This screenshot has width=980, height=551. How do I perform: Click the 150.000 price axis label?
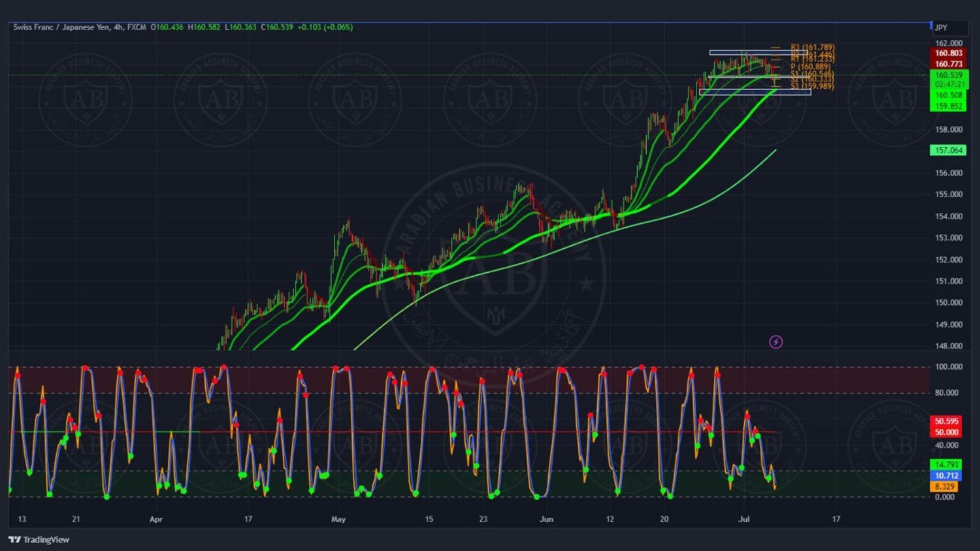949,303
